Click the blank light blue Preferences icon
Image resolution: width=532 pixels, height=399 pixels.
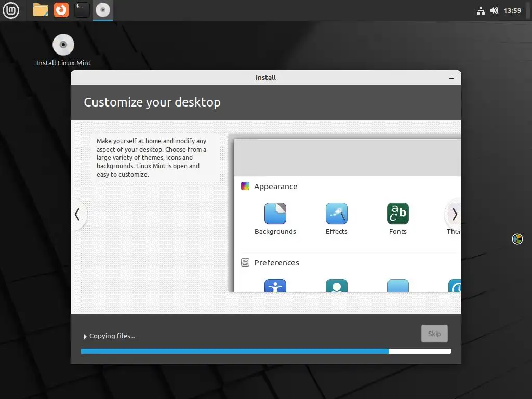[397, 286]
